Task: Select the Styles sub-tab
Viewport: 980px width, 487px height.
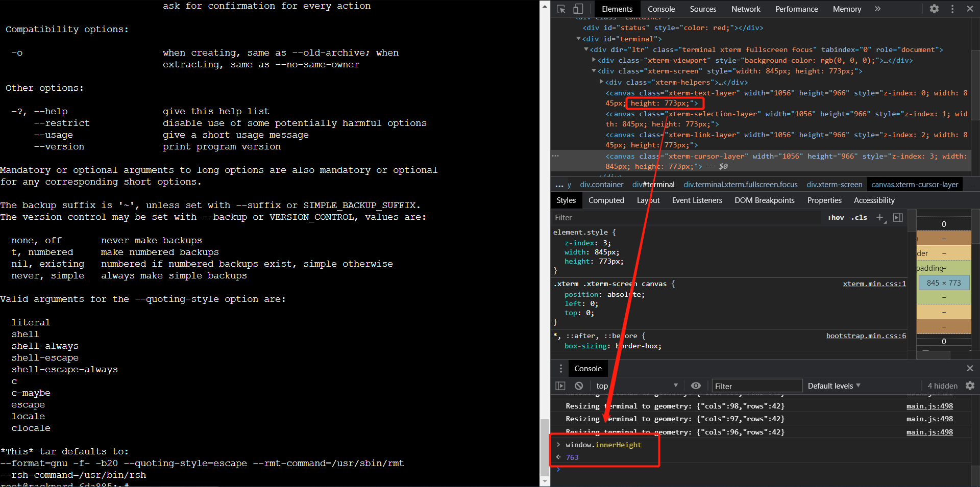Action: click(566, 200)
